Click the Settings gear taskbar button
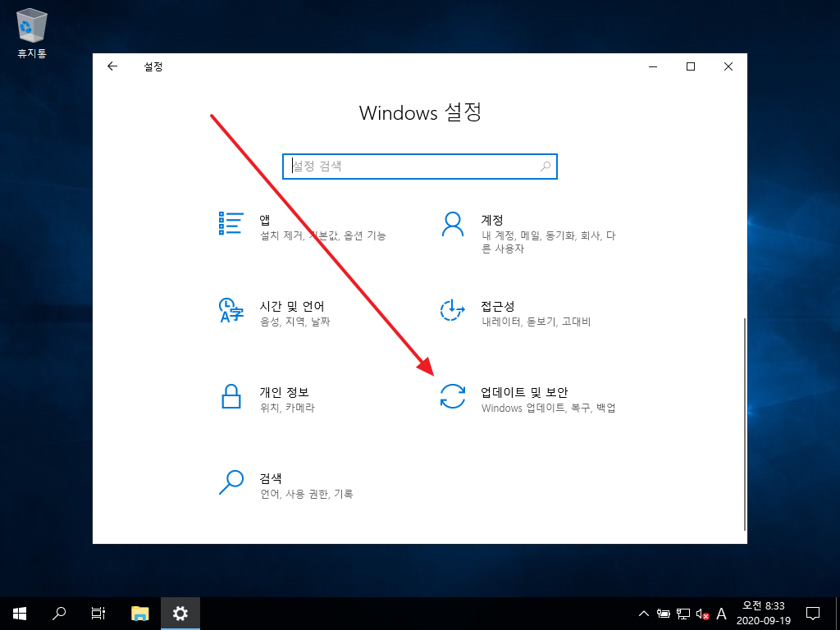Screen dimensions: 840x630 click(180, 614)
